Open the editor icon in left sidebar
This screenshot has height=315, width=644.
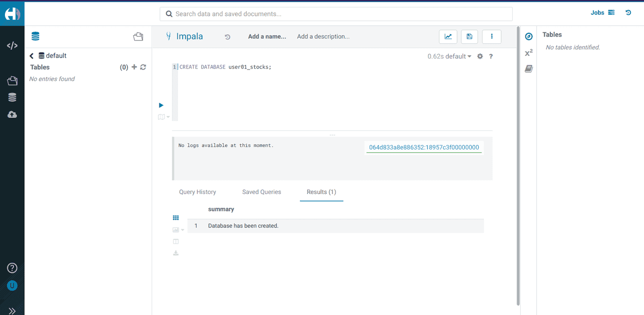[x=12, y=46]
